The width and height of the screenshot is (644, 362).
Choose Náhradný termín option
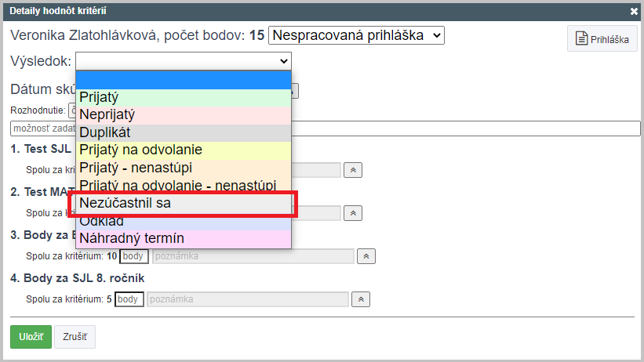(x=184, y=238)
